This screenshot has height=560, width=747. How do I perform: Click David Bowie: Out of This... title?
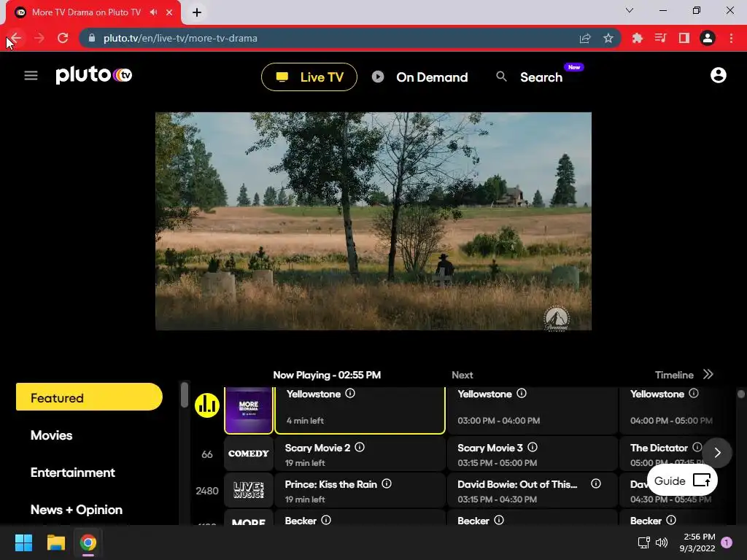pyautogui.click(x=517, y=484)
